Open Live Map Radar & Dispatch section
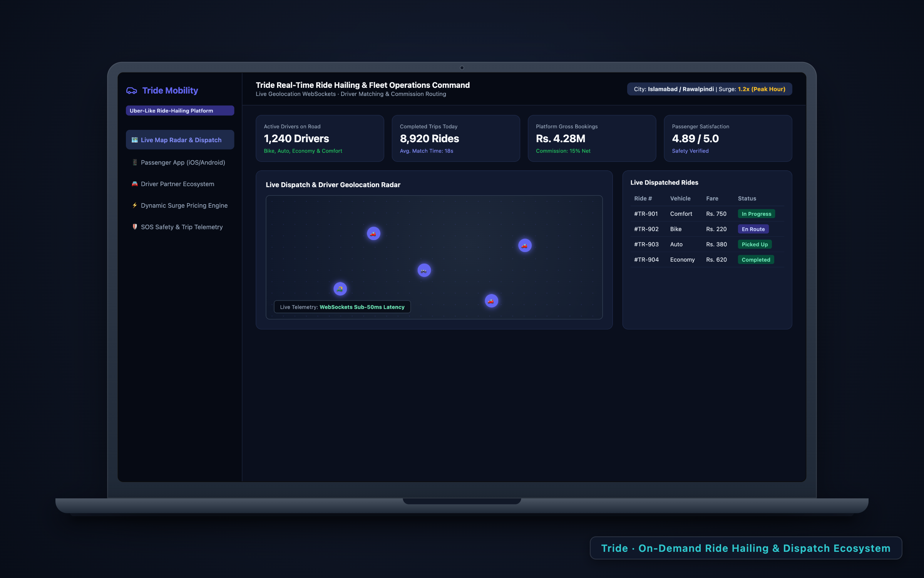The height and width of the screenshot is (578, 924). pyautogui.click(x=180, y=140)
